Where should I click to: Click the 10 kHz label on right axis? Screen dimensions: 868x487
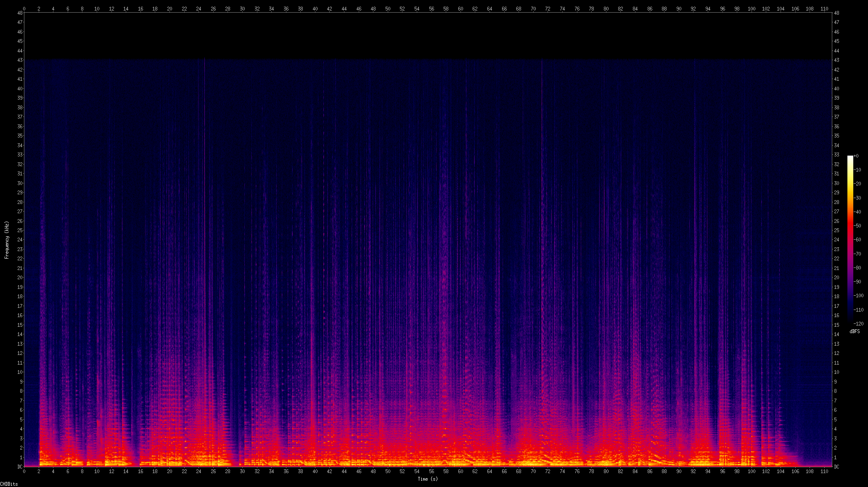pos(836,372)
